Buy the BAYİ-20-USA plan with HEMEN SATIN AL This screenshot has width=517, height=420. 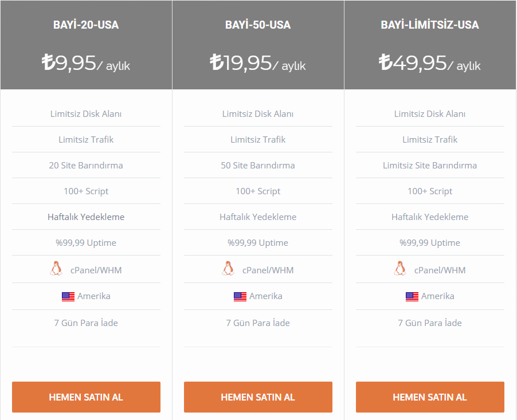pyautogui.click(x=86, y=397)
